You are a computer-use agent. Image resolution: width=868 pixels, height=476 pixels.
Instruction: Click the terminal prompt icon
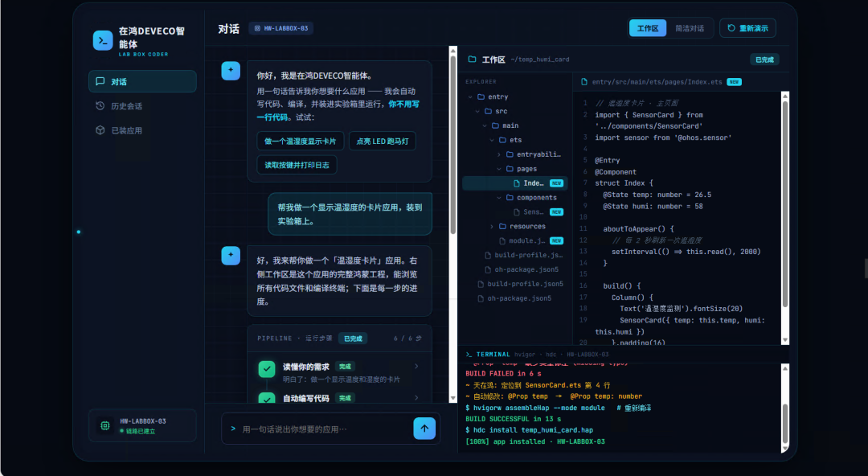469,355
